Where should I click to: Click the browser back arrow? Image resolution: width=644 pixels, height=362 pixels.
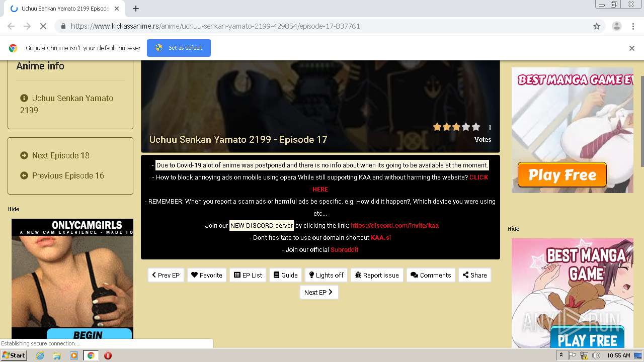click(11, 26)
